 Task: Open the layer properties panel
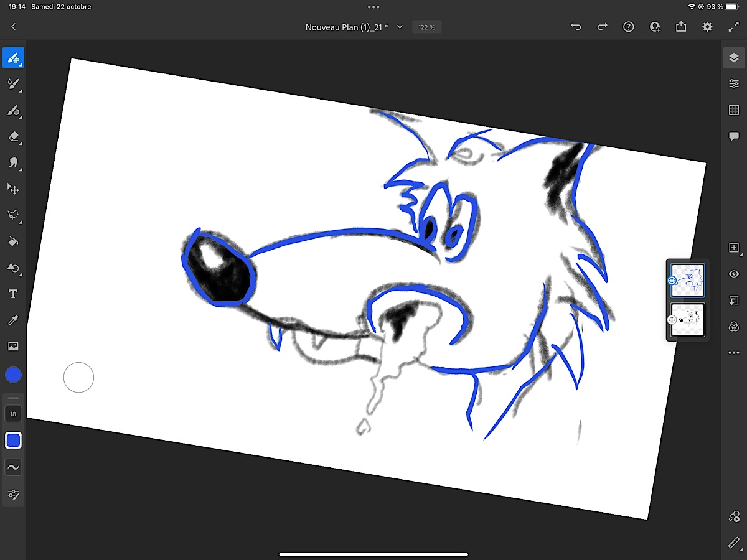(733, 84)
